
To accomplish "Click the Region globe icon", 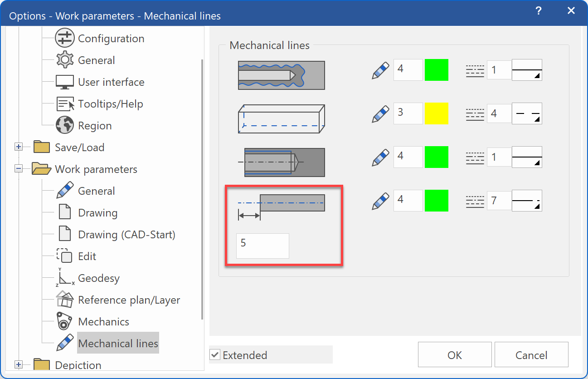I will tap(64, 126).
